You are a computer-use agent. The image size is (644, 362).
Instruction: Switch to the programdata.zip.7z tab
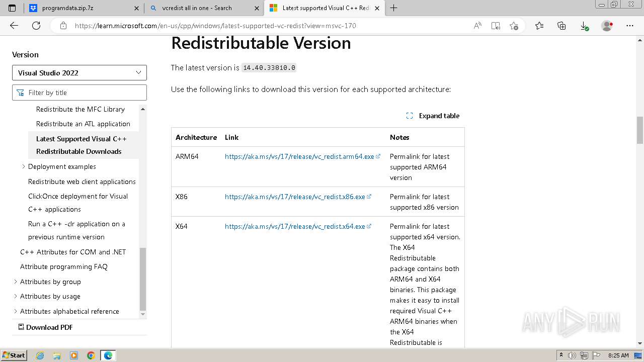point(84,8)
